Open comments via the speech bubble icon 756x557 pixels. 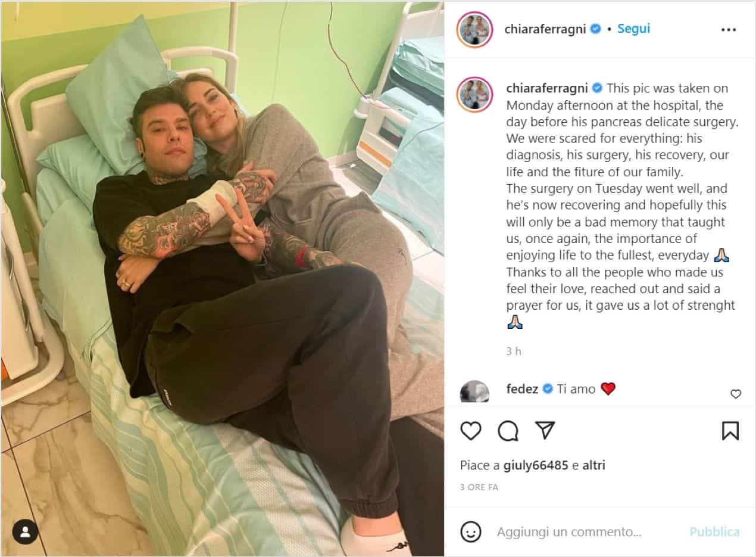508,431
